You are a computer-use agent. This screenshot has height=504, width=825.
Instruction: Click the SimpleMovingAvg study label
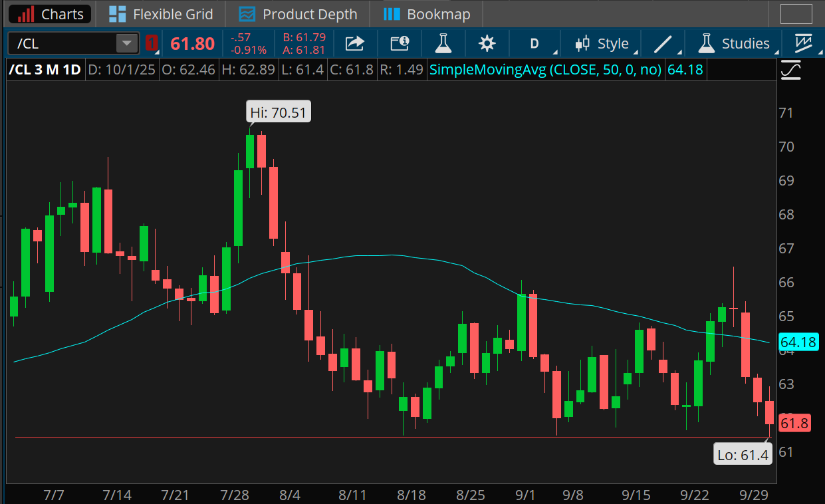(x=545, y=69)
